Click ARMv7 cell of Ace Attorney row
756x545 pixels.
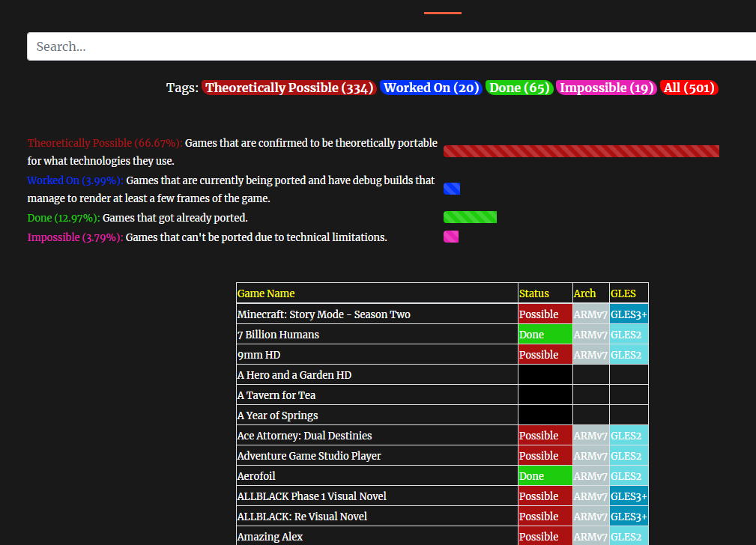tap(591, 436)
